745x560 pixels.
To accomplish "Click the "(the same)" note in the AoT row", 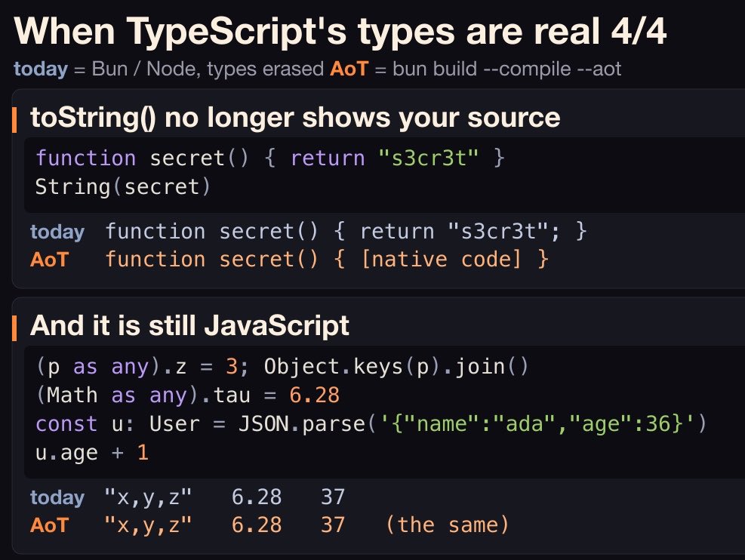I will (x=447, y=525).
